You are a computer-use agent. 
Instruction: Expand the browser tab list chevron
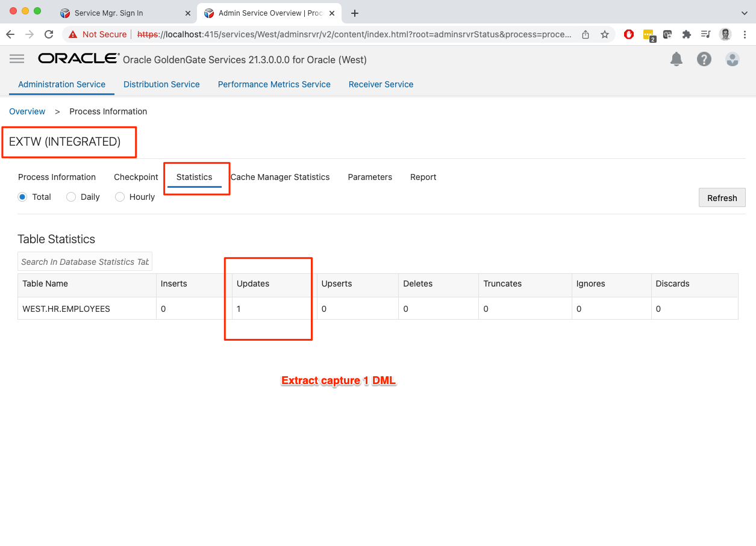[x=744, y=13]
